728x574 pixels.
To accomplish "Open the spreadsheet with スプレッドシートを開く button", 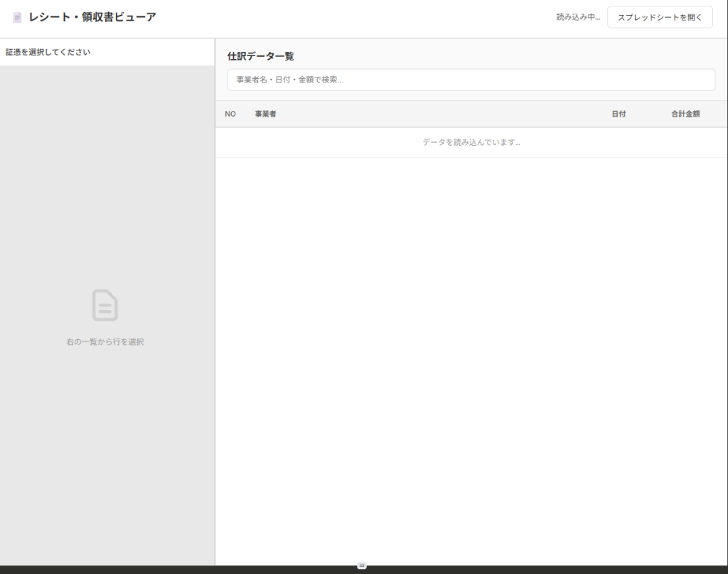I will click(660, 17).
